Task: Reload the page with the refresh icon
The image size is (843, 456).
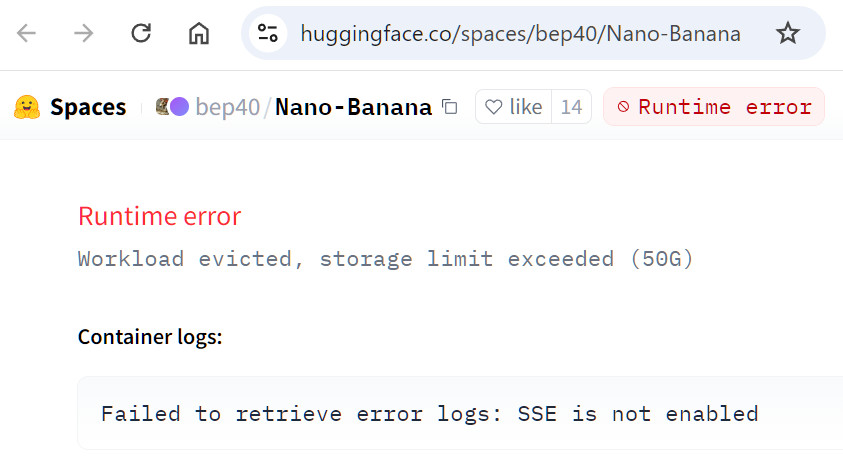Action: tap(141, 33)
